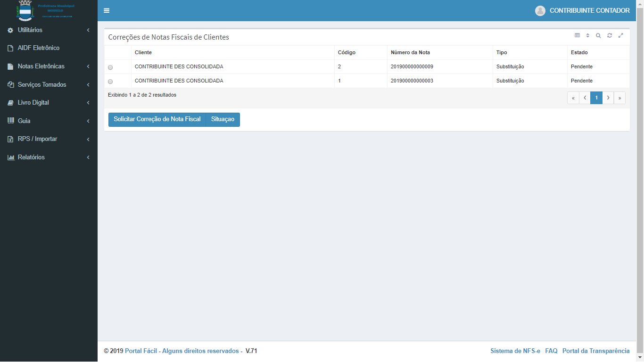Click the user avatar icon in header
The width and height of the screenshot is (644, 362).
pyautogui.click(x=540, y=11)
